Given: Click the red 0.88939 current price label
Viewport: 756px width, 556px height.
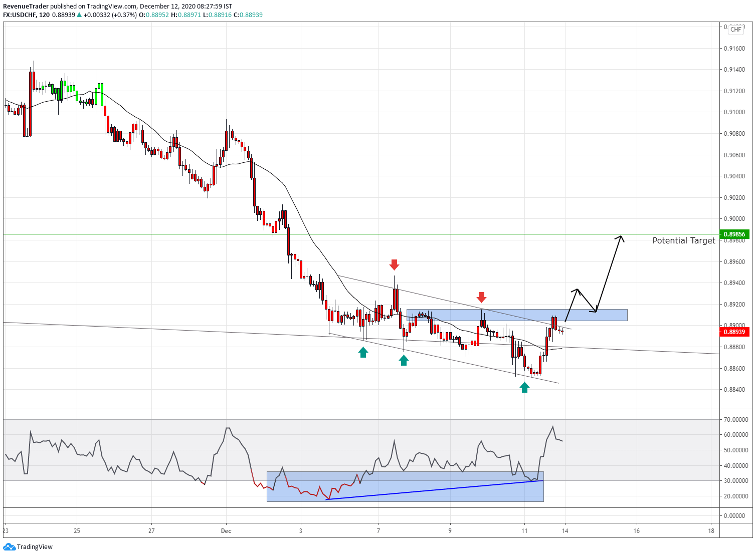Looking at the screenshot, I should click(x=734, y=332).
